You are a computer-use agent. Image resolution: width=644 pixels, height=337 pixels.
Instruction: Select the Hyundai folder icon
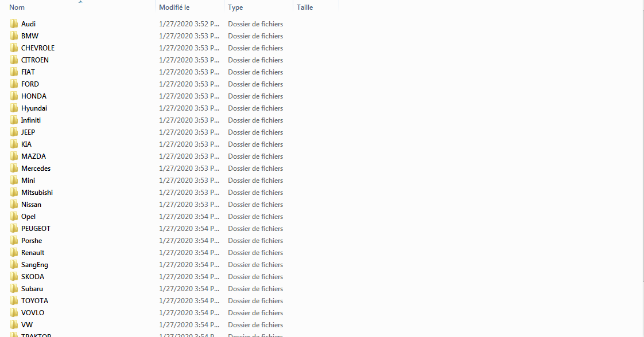tap(14, 108)
